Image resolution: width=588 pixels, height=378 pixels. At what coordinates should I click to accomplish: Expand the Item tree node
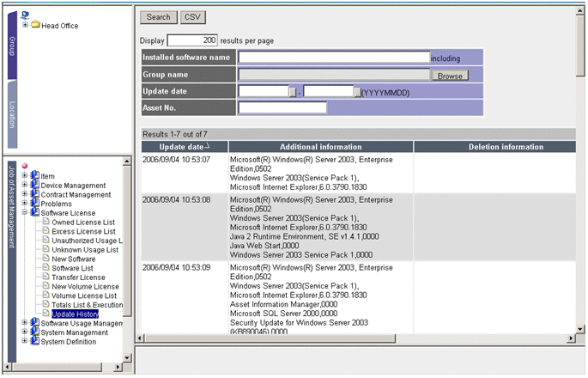[x=25, y=175]
